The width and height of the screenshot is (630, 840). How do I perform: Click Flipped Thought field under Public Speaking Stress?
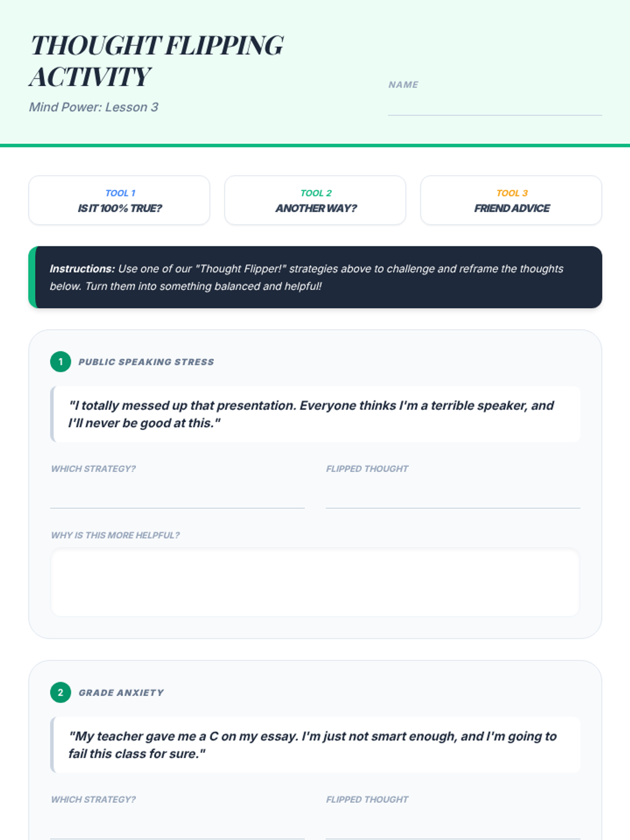pyautogui.click(x=453, y=495)
